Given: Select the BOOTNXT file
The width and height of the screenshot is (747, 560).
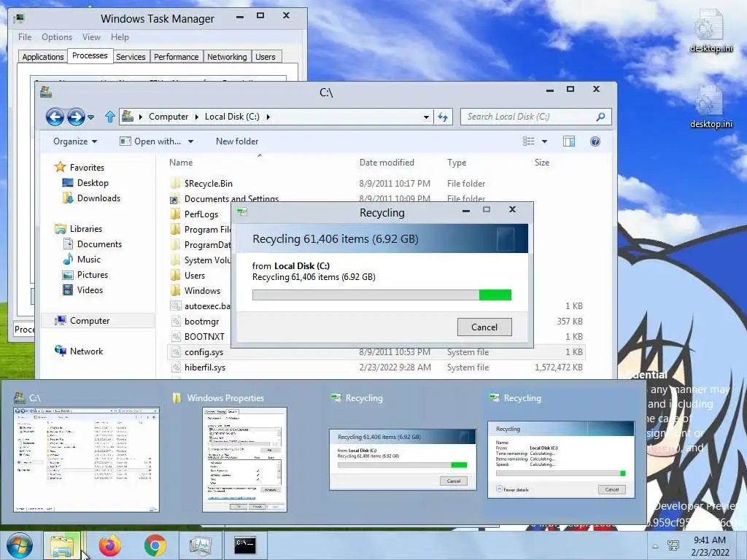Looking at the screenshot, I should click(x=198, y=337).
